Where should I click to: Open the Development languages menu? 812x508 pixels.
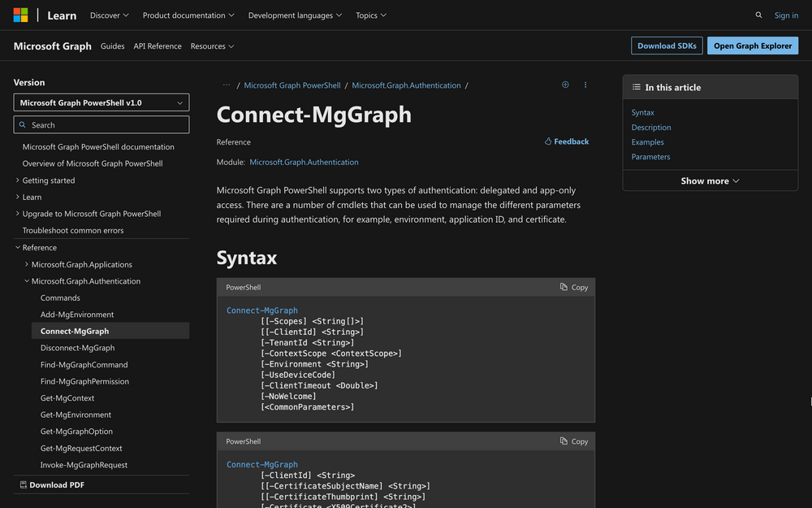point(294,15)
